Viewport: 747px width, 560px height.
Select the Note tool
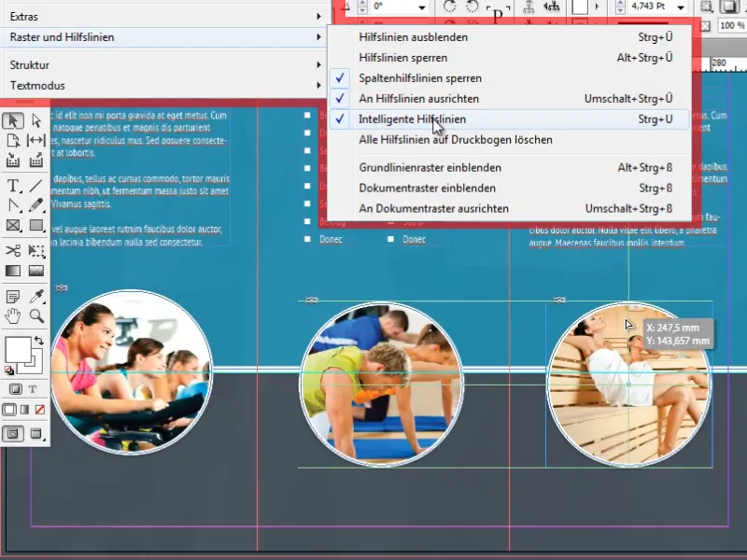point(13,296)
